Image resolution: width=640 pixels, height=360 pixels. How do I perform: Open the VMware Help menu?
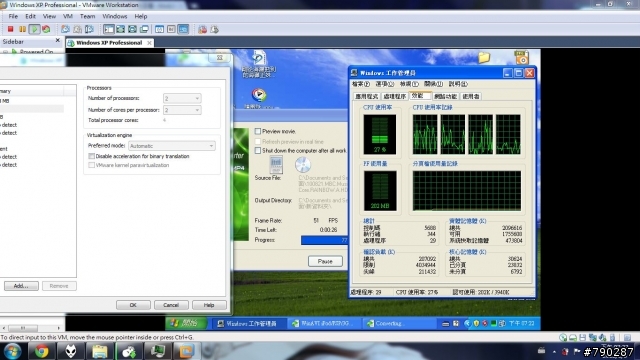click(141, 16)
